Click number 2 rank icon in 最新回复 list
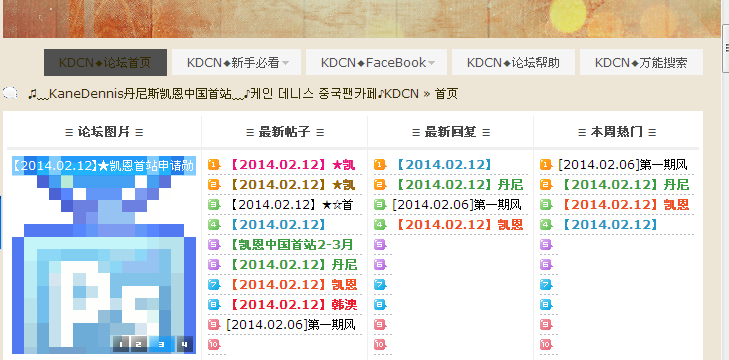This screenshot has width=729, height=360. coord(380,185)
